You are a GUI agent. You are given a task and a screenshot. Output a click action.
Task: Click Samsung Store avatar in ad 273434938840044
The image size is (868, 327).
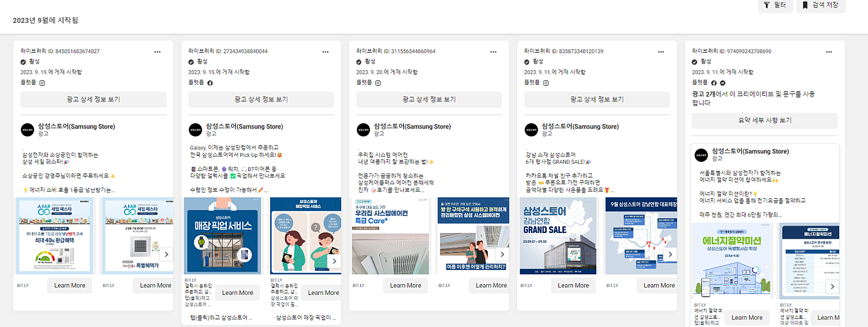coord(195,130)
